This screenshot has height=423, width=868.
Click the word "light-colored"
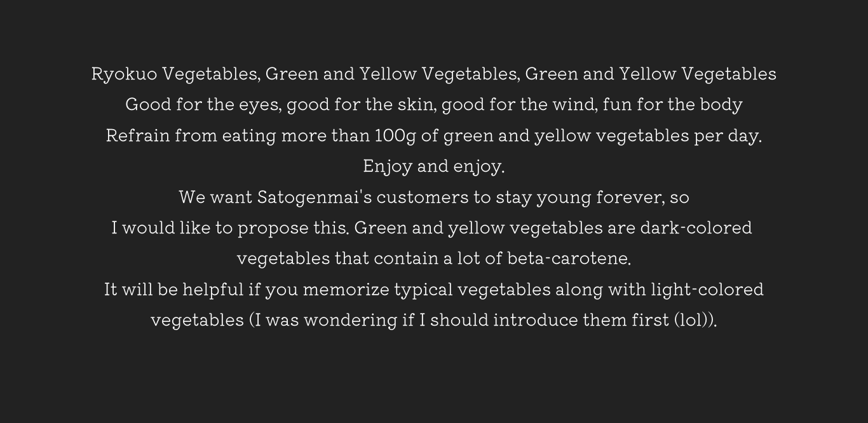707,289
